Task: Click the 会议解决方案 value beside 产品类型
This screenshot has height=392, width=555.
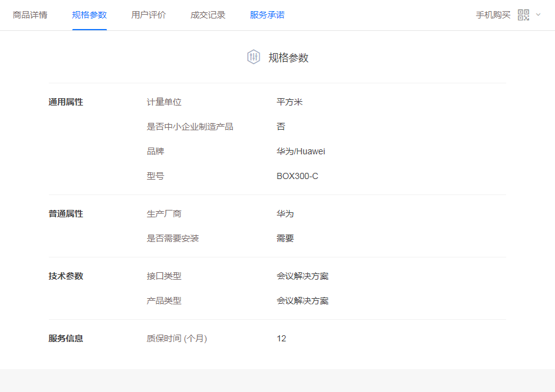Action: pyautogui.click(x=303, y=301)
